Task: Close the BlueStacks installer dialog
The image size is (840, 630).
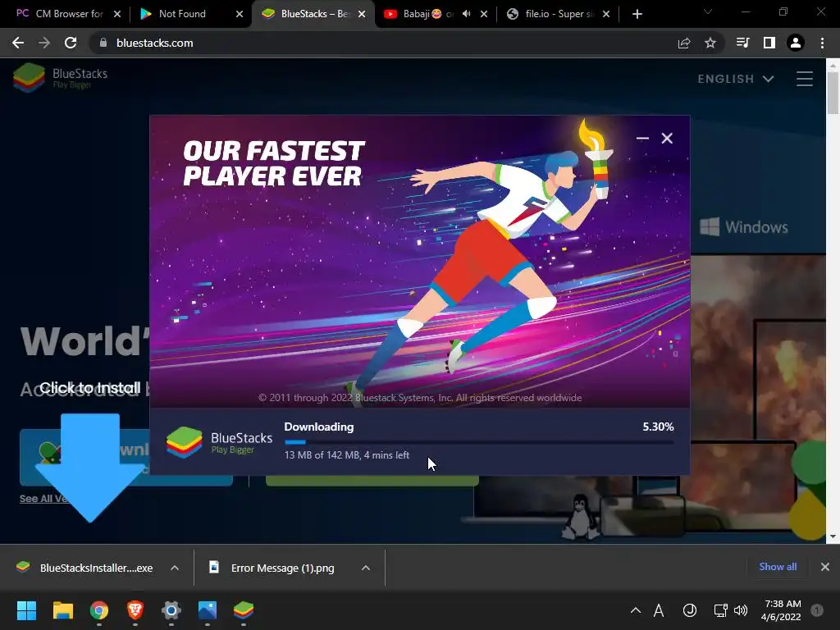Action: tap(667, 138)
